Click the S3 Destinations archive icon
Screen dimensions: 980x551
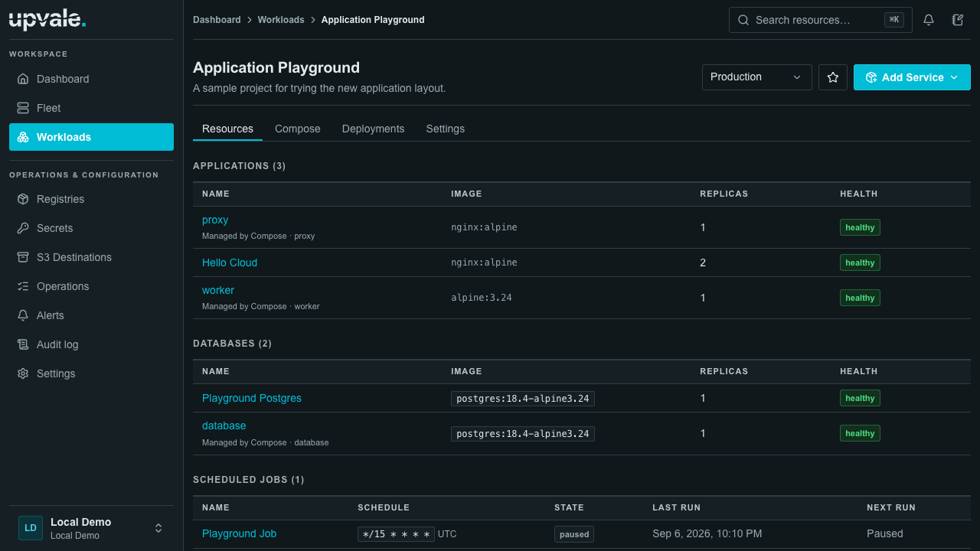click(x=23, y=257)
